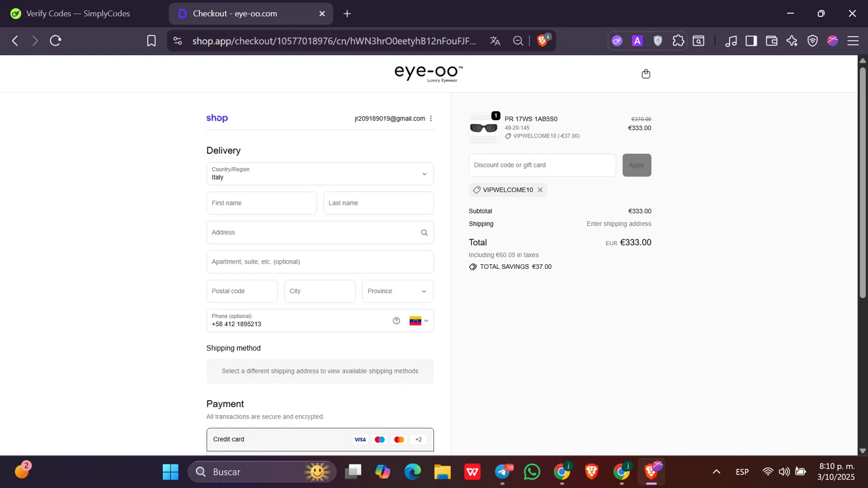Open Telegram from taskbar
This screenshot has width=868, height=488.
[x=502, y=472]
